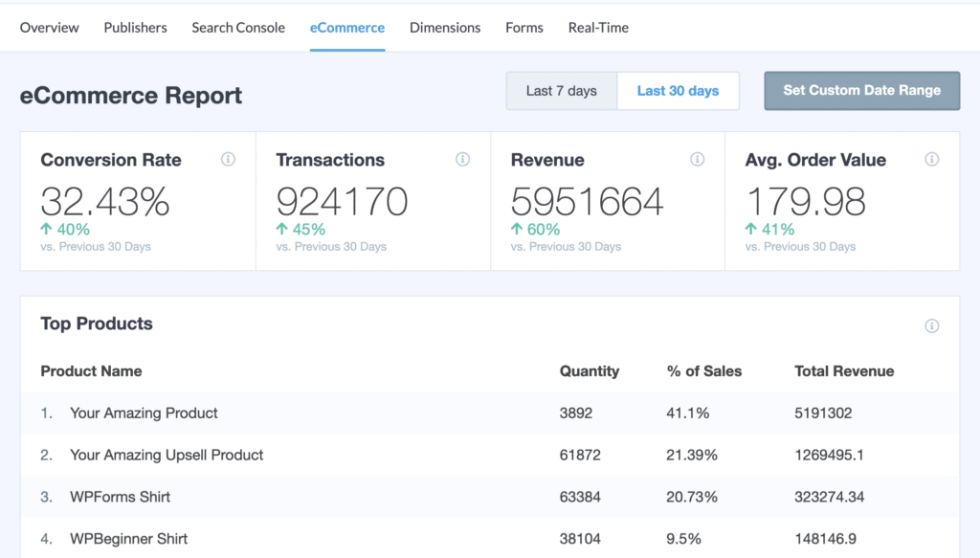Switch to the Overview tab
Viewport: 980px width, 558px height.
50,28
